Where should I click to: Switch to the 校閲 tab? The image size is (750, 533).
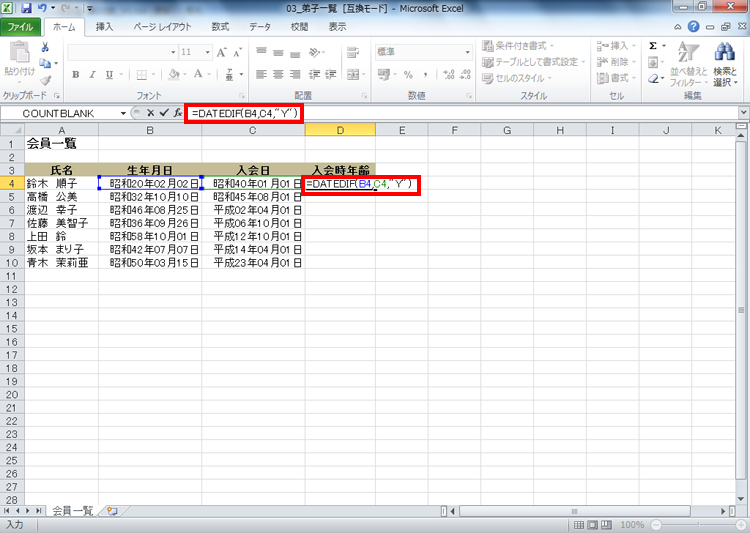(x=299, y=27)
